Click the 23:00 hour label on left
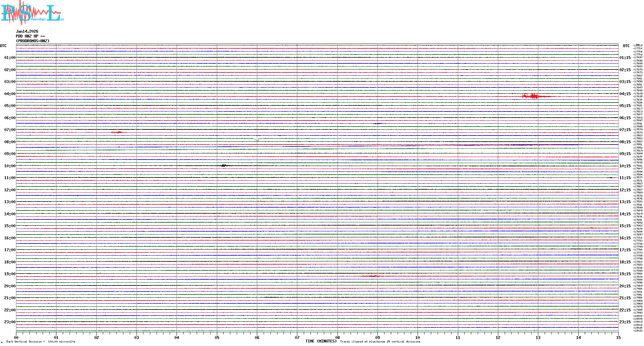 (x=10, y=322)
